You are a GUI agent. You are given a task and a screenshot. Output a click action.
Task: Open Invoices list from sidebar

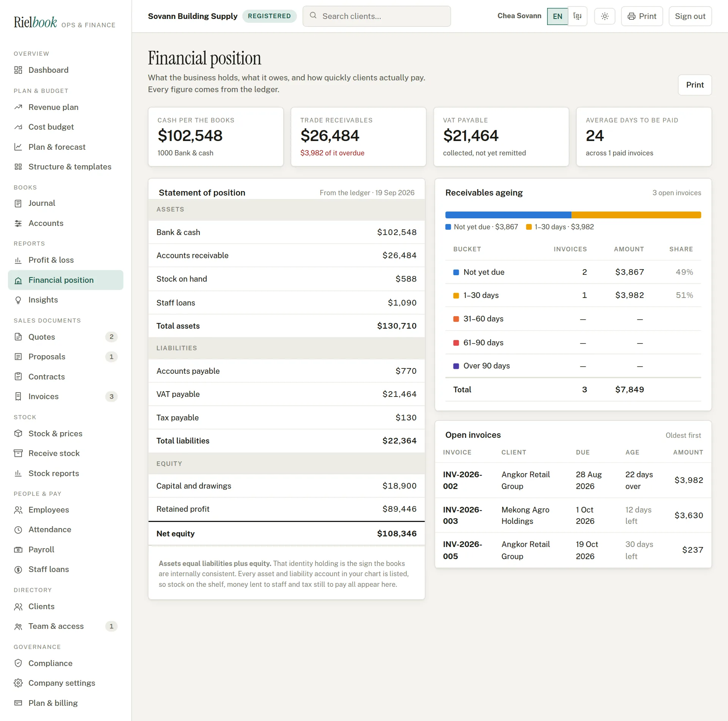point(65,397)
